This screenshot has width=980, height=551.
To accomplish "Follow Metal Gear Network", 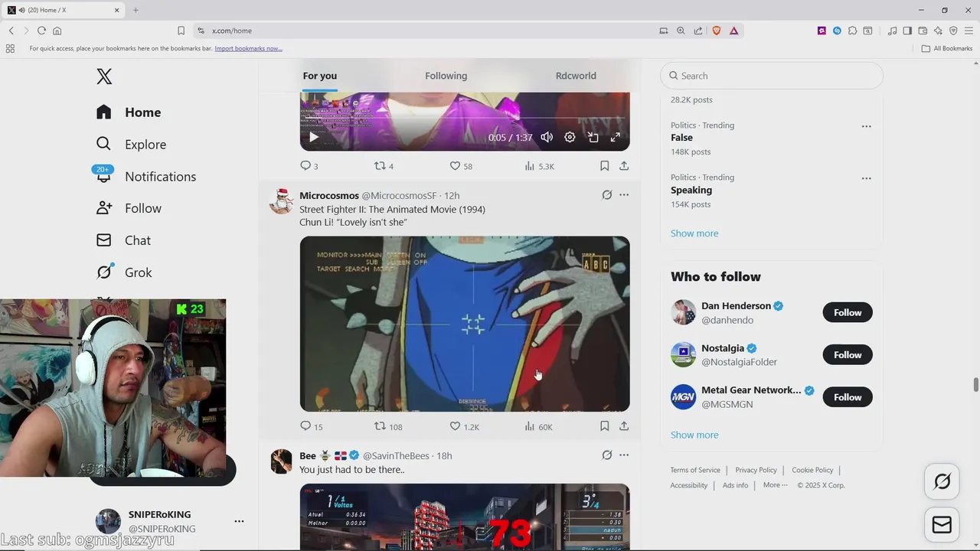I will 848,397.
